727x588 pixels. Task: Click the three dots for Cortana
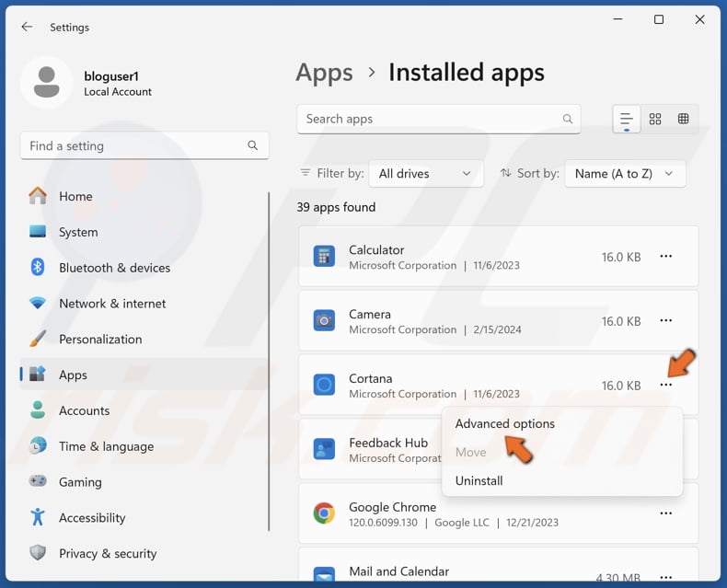click(x=666, y=385)
